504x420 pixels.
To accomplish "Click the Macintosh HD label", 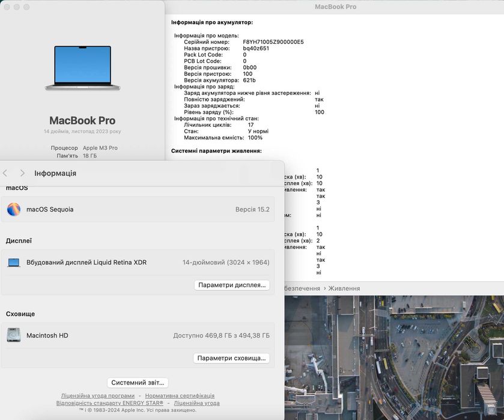I will [47, 335].
